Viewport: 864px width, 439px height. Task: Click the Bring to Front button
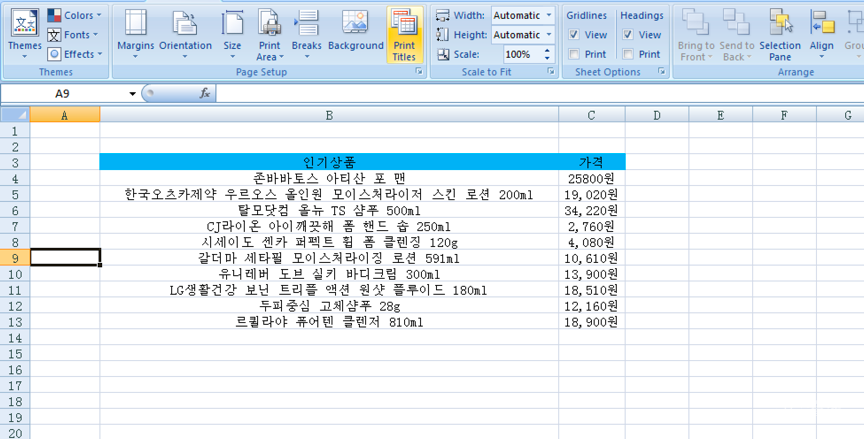click(696, 34)
